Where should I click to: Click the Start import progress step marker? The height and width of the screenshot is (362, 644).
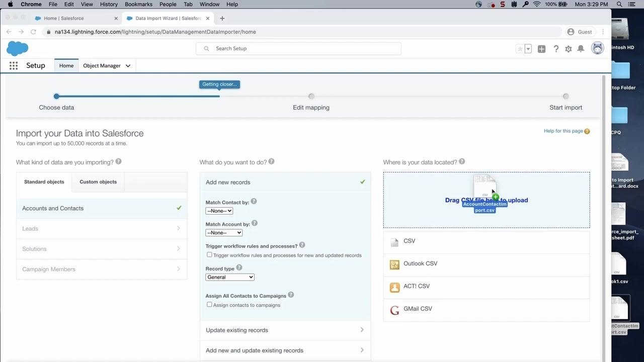coord(566,96)
